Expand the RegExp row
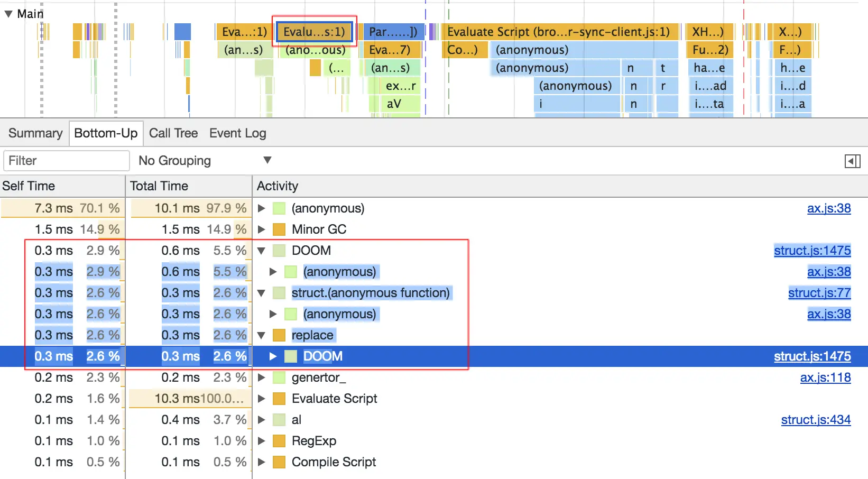Image resolution: width=868 pixels, height=479 pixels. click(x=261, y=441)
